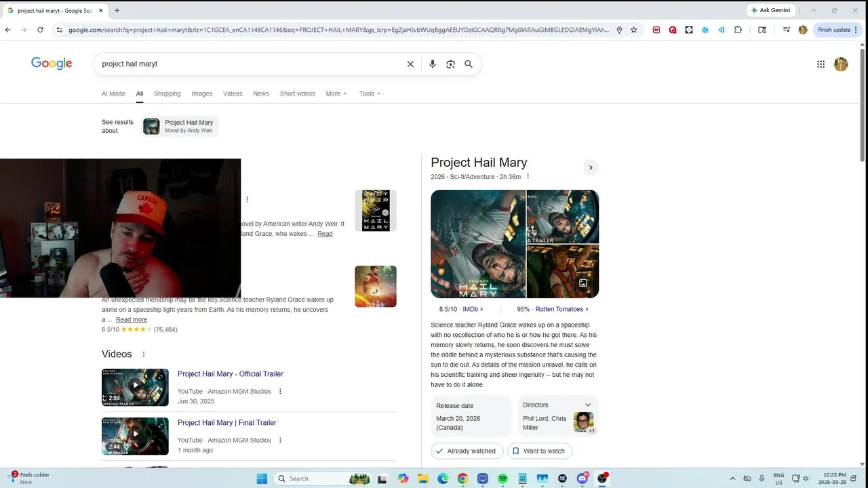
Task: Open more images icon in panel
Action: click(583, 283)
